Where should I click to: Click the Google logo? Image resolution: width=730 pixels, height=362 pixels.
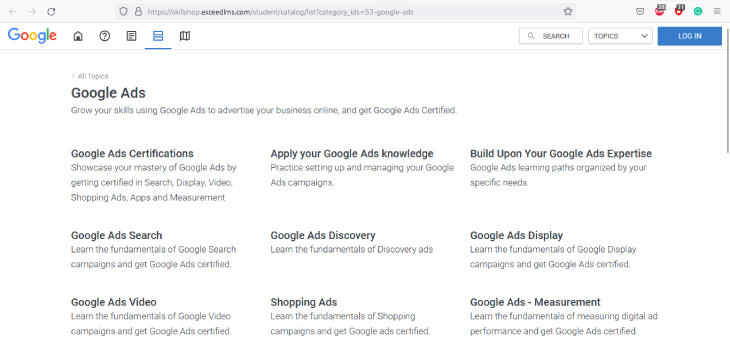32,36
